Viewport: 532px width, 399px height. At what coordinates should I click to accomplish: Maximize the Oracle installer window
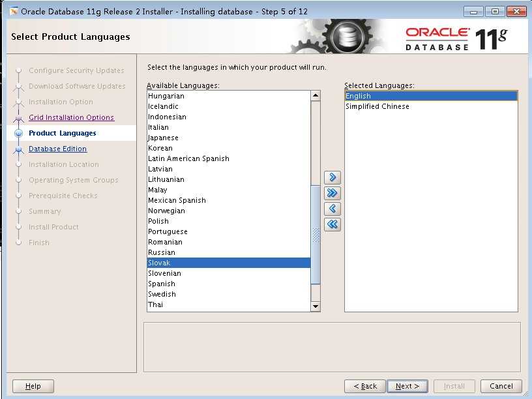(x=495, y=12)
